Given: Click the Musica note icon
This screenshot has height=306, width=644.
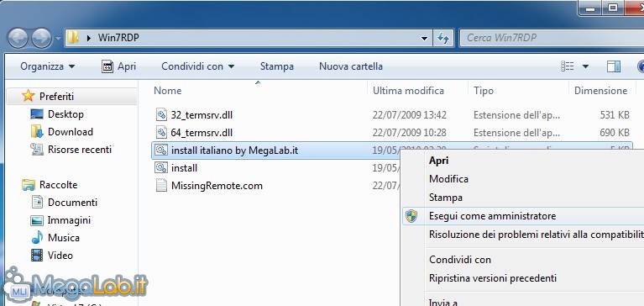Looking at the screenshot, I should (37, 237).
